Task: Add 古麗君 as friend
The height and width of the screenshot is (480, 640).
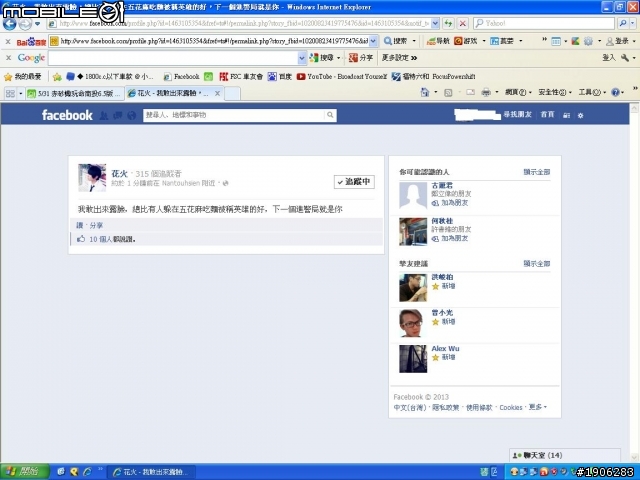Action: click(450, 203)
